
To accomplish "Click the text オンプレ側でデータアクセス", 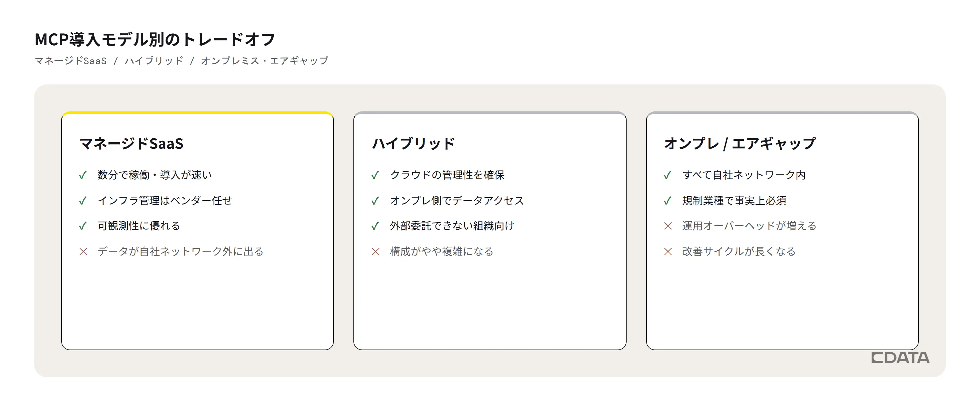I will (x=457, y=201).
